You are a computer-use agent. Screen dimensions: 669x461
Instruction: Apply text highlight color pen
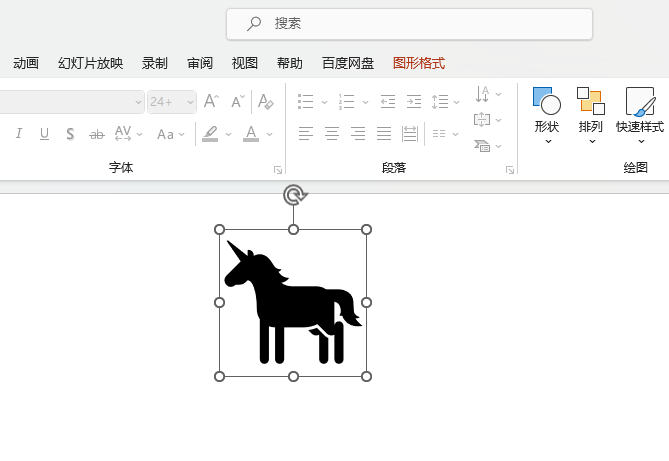coord(210,134)
